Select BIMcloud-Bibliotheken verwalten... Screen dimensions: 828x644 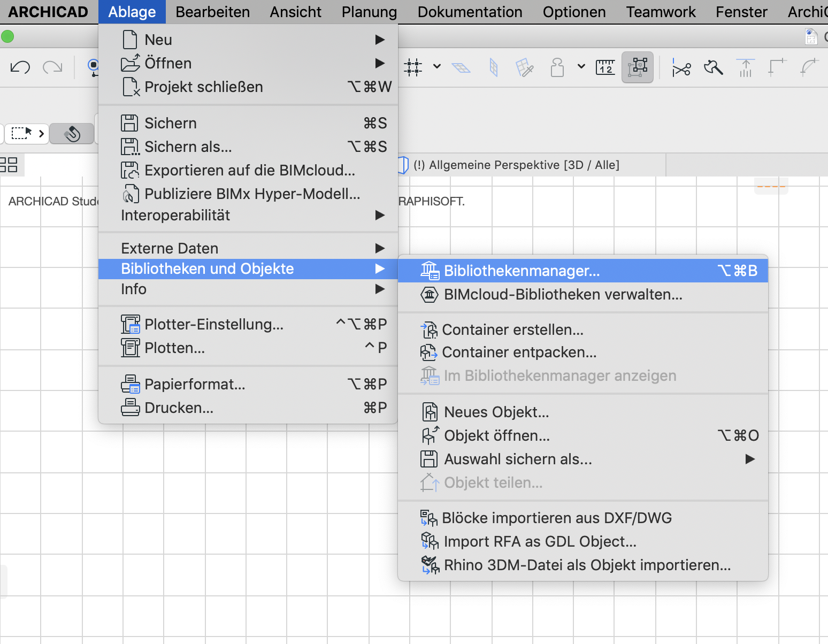583,294
